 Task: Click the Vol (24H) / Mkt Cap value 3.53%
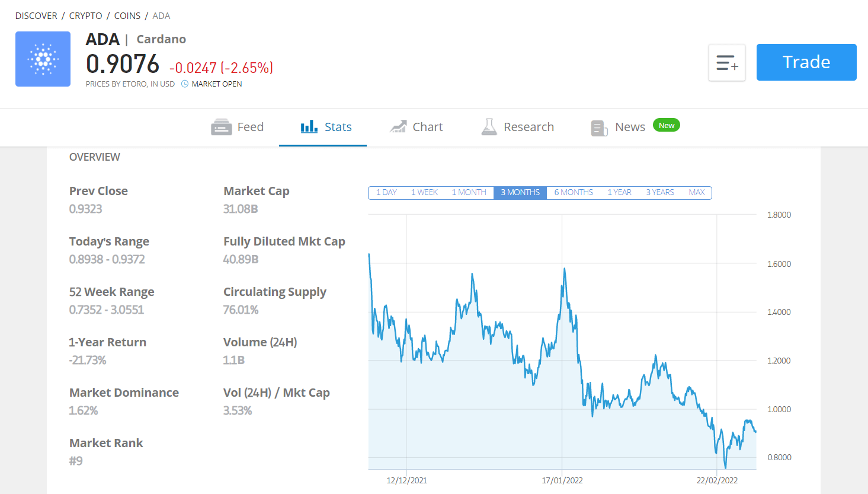point(238,410)
